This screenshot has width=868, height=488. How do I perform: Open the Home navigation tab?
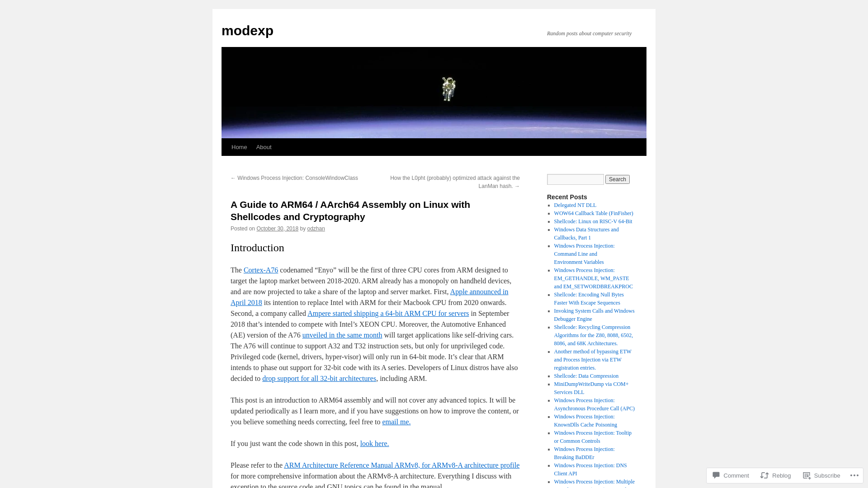[x=239, y=147]
